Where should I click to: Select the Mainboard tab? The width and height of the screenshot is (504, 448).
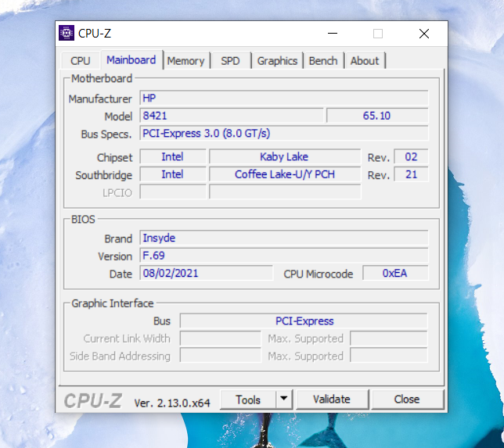131,60
